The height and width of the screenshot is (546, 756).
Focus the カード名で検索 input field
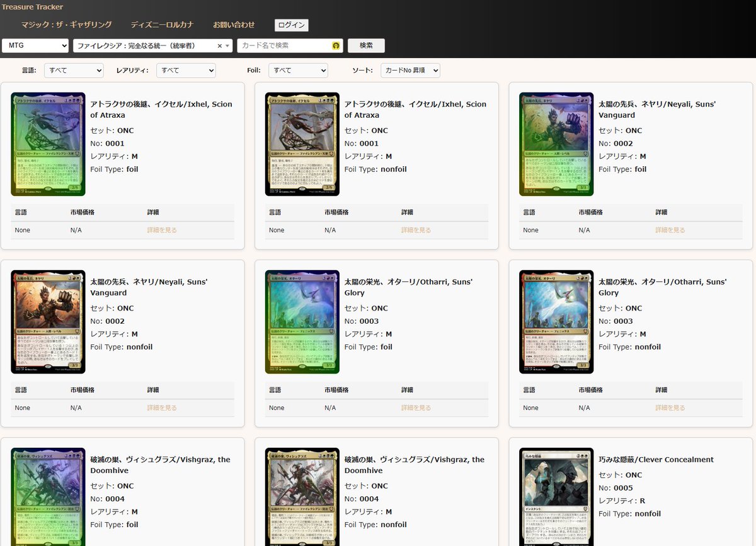[x=290, y=45]
